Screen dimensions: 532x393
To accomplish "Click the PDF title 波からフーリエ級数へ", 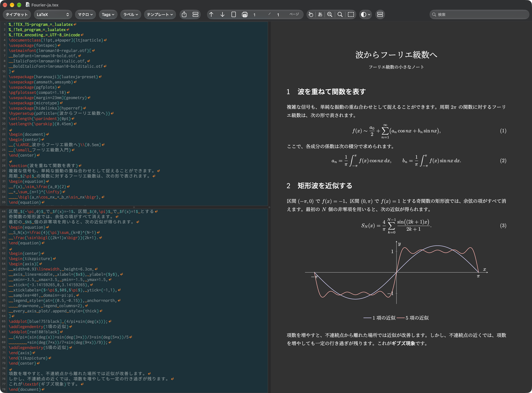I will (396, 55).
